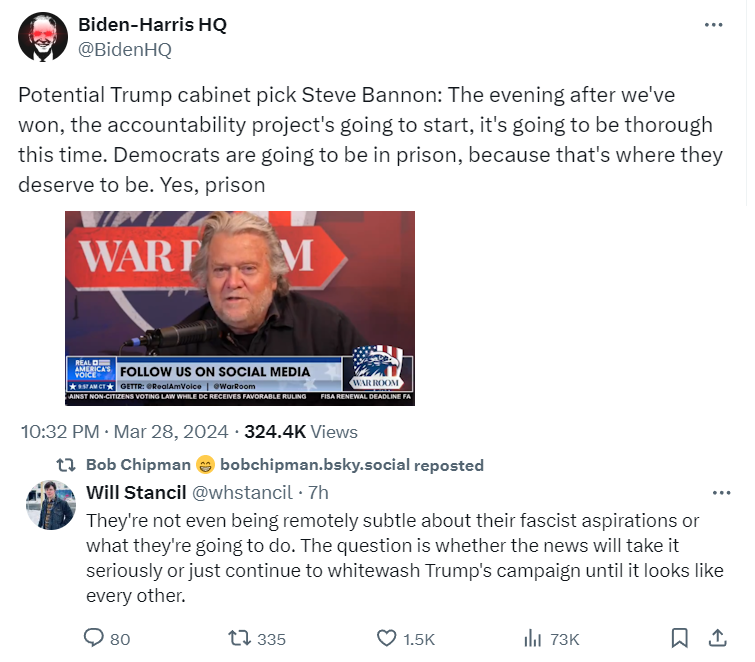
Task: Play the Steve Bannon War Room video
Action: [x=240, y=308]
